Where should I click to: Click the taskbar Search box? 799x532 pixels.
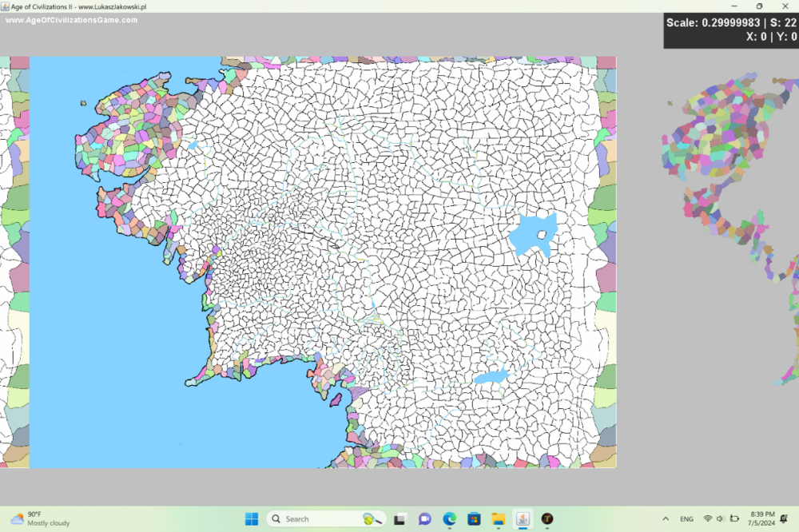326,518
